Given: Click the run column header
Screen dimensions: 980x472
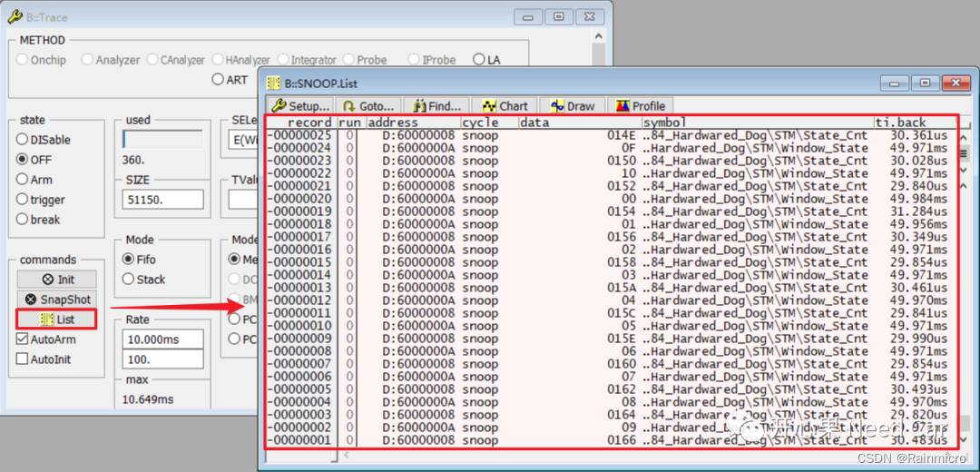Looking at the screenshot, I should pyautogui.click(x=350, y=123).
